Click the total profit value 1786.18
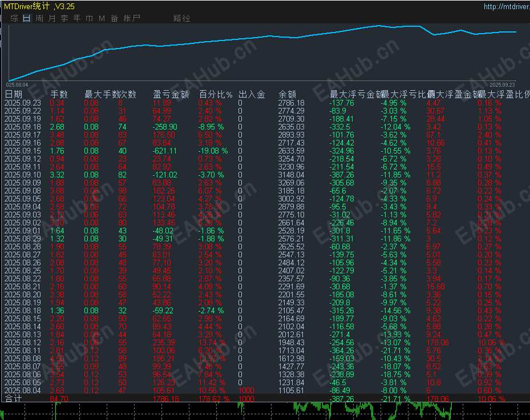This screenshot has height=420, width=530. point(166,399)
